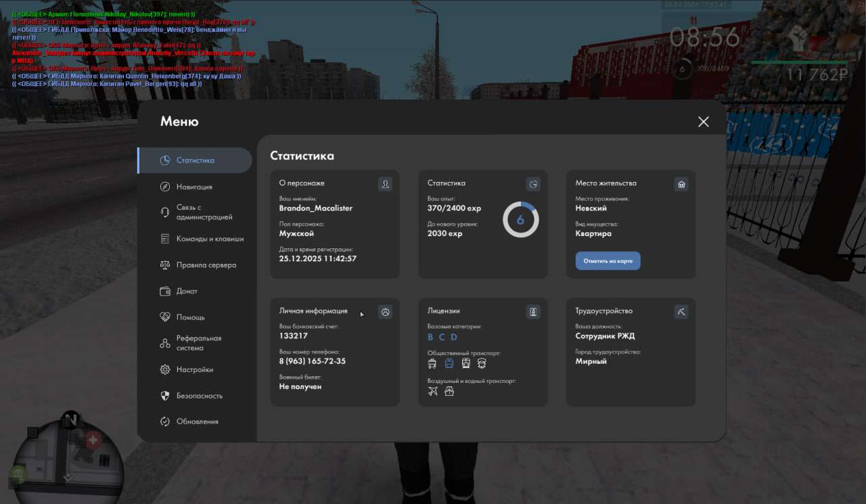Select the Донат menu item

187,291
